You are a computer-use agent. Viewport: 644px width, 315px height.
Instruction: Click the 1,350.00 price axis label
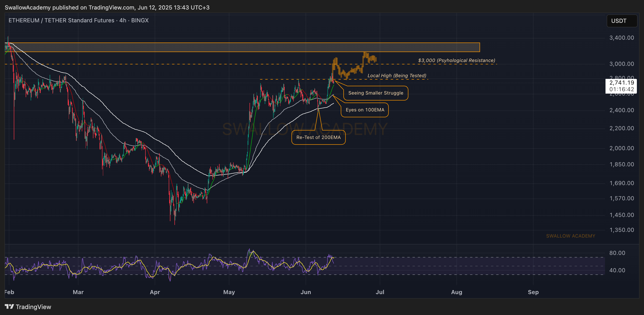point(621,230)
